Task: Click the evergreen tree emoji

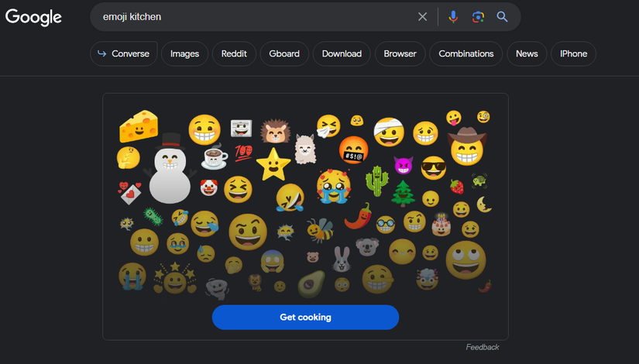Action: 403,194
